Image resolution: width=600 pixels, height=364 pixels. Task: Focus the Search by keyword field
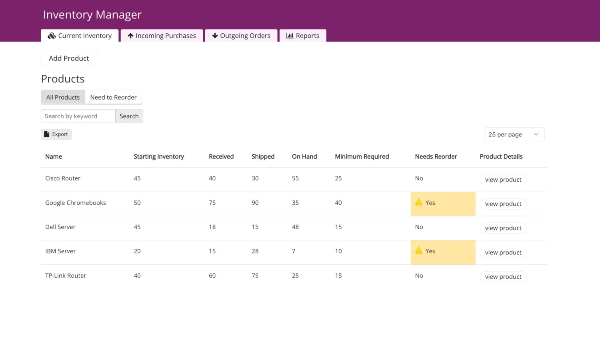pos(78,116)
